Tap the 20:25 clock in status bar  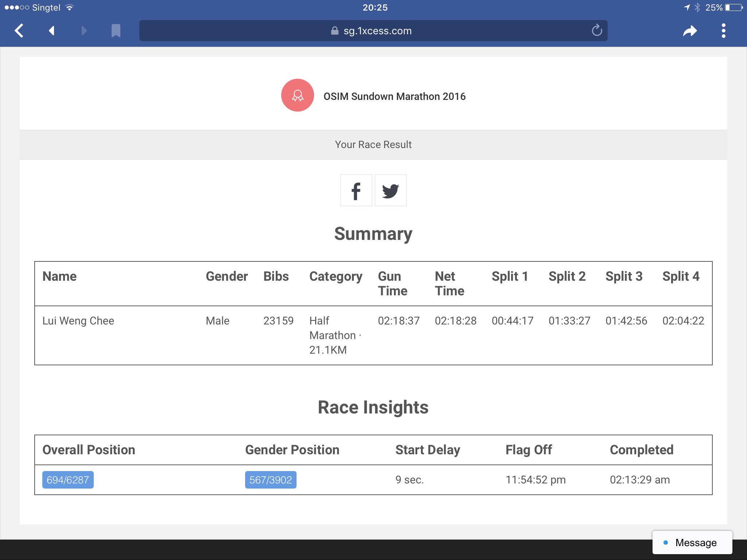[x=375, y=7]
